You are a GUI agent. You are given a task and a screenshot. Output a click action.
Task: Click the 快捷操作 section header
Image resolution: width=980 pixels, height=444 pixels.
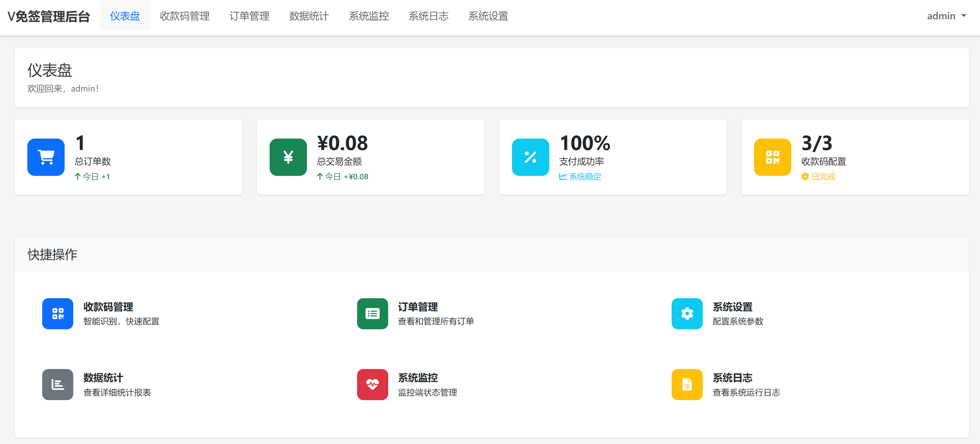(x=53, y=254)
